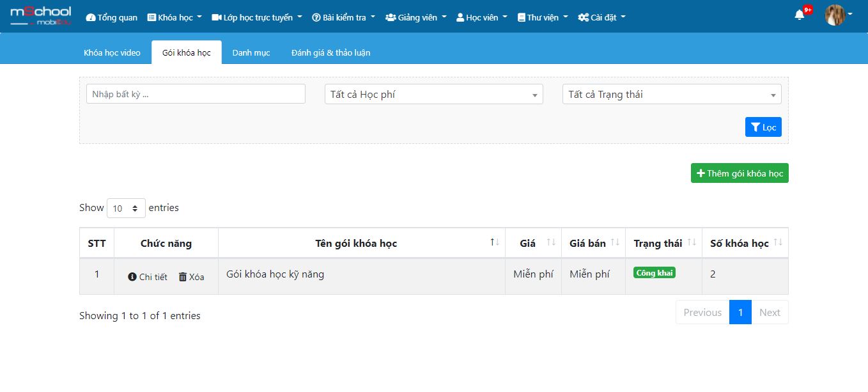This screenshot has height=392, width=868.
Task: Sort by Trạng thái column
Action: click(x=663, y=243)
